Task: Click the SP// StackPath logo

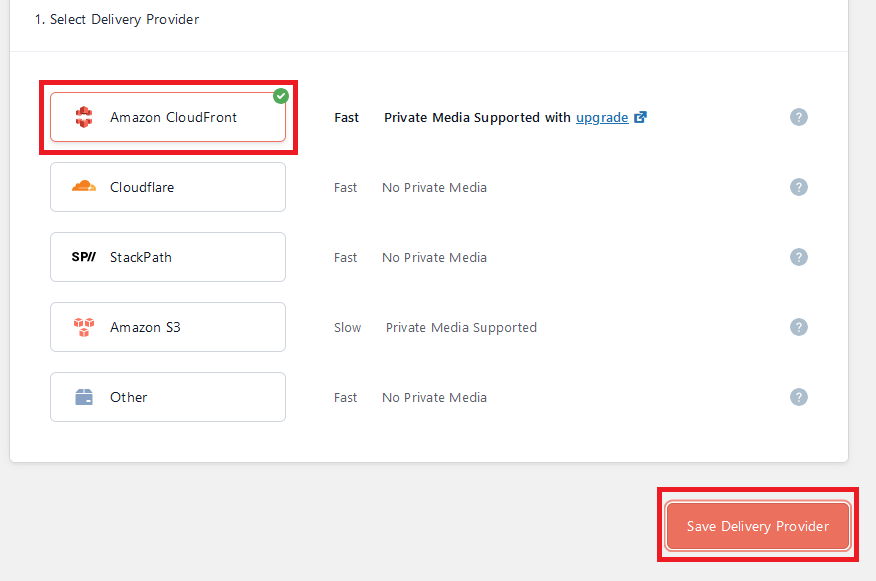Action: (x=84, y=257)
